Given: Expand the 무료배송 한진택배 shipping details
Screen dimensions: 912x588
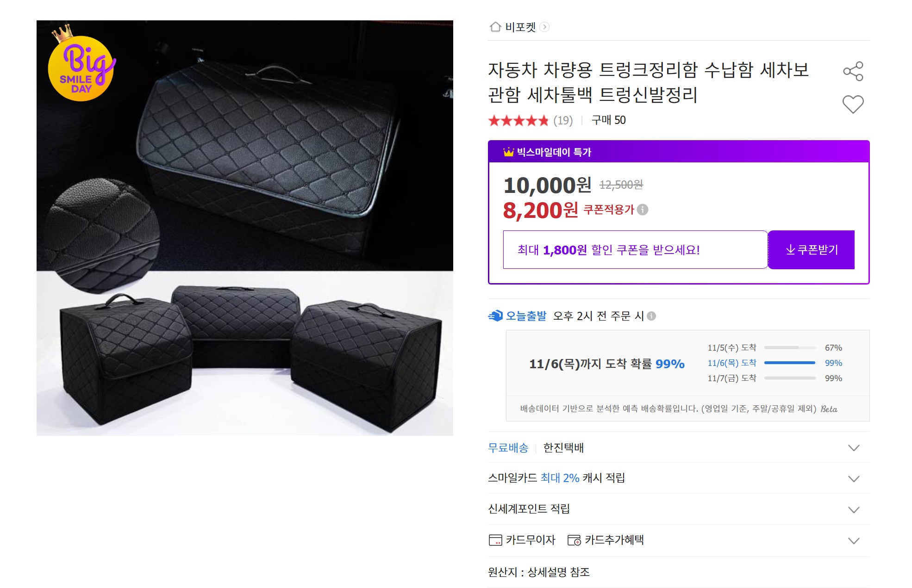Looking at the screenshot, I should 853,448.
